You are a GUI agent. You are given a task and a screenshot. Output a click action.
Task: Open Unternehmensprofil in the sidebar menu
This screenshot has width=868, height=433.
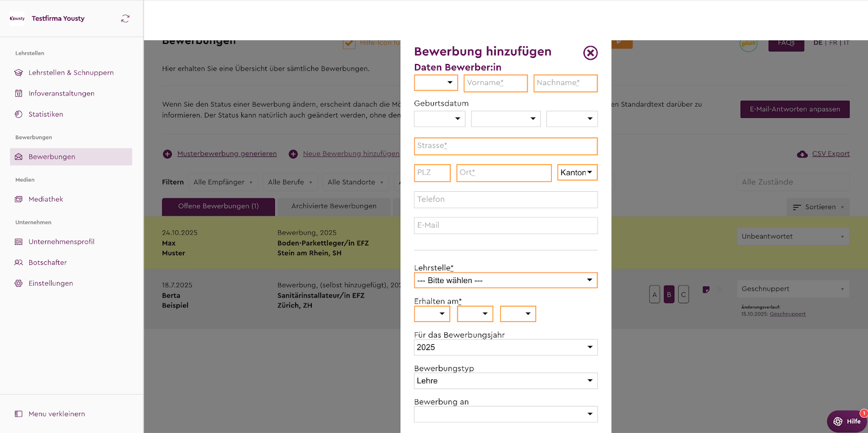[x=61, y=242]
